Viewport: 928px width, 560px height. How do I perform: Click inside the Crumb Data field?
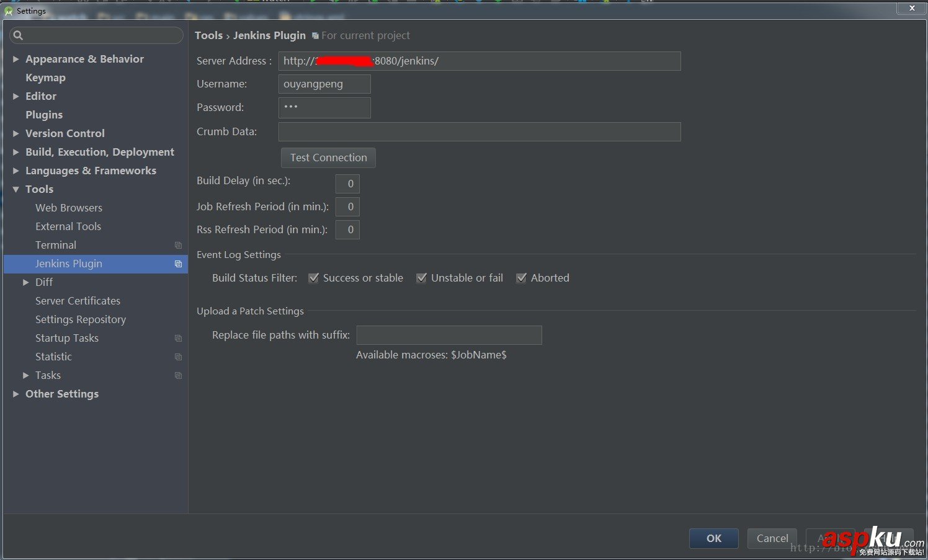click(479, 131)
